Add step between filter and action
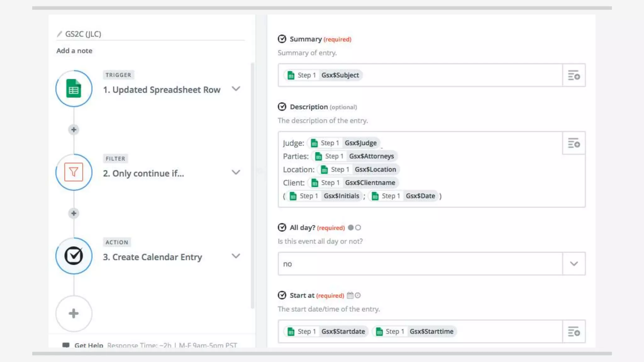This screenshot has height=362, width=644. click(x=74, y=213)
